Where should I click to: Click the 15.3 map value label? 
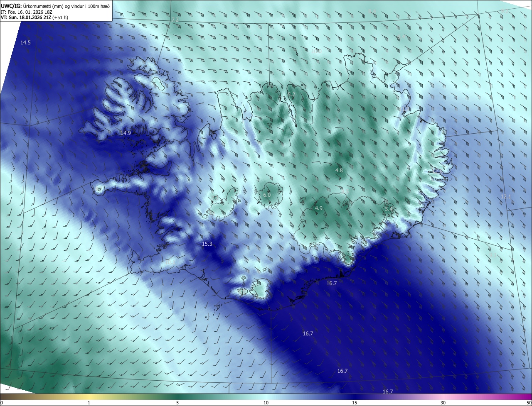point(207,244)
